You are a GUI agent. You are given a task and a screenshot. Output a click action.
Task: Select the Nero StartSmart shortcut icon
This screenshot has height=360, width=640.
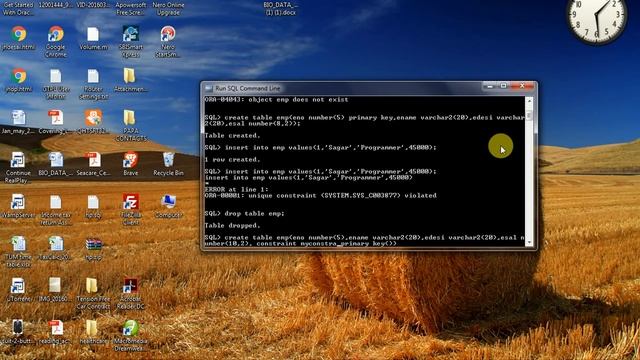click(x=168, y=34)
